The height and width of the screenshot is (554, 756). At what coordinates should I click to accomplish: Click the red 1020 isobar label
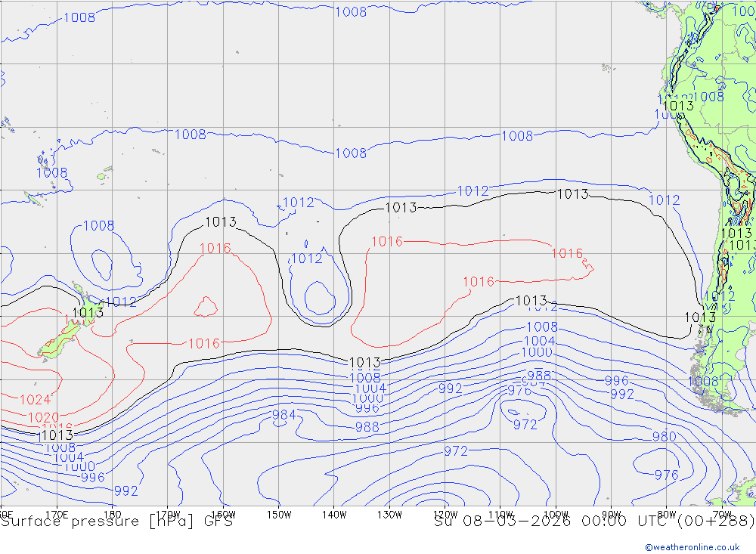coord(43,417)
